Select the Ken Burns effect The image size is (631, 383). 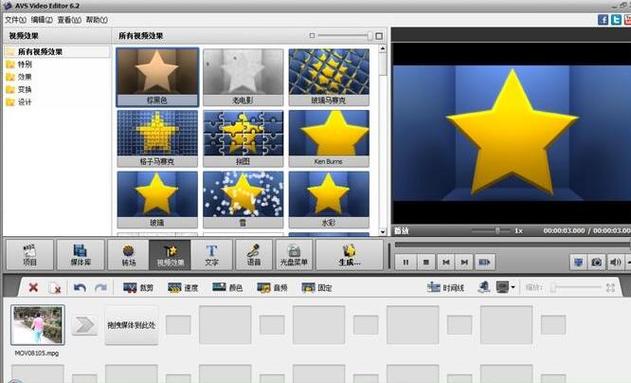click(329, 138)
